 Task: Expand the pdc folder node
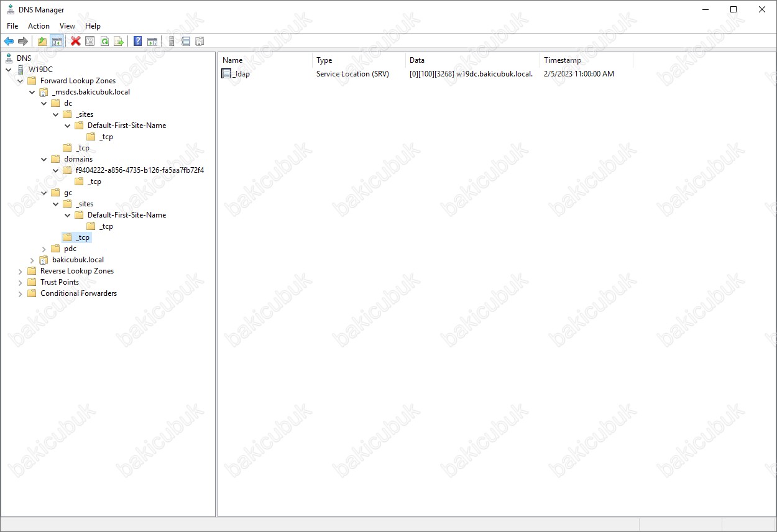[x=44, y=249]
